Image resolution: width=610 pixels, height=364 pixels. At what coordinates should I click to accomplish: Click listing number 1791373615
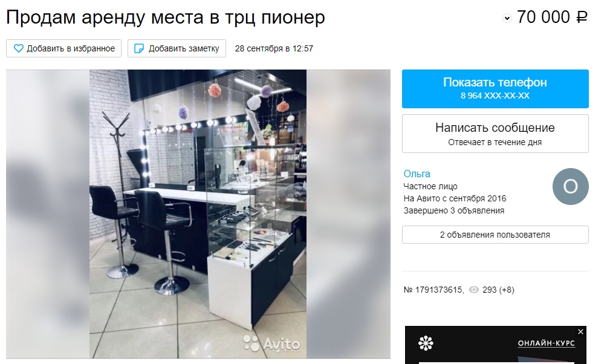(x=433, y=290)
